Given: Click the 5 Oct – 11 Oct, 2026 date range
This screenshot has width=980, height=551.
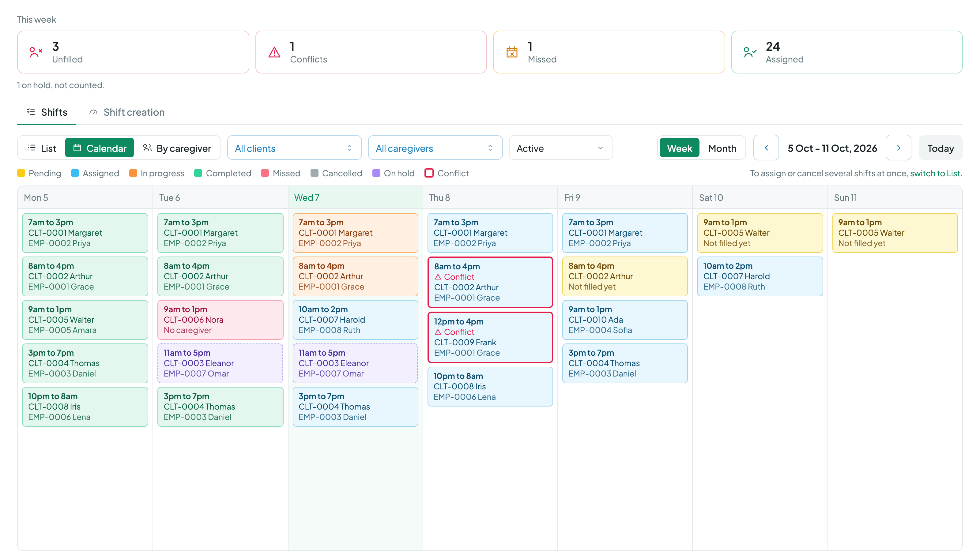Looking at the screenshot, I should click(x=832, y=148).
